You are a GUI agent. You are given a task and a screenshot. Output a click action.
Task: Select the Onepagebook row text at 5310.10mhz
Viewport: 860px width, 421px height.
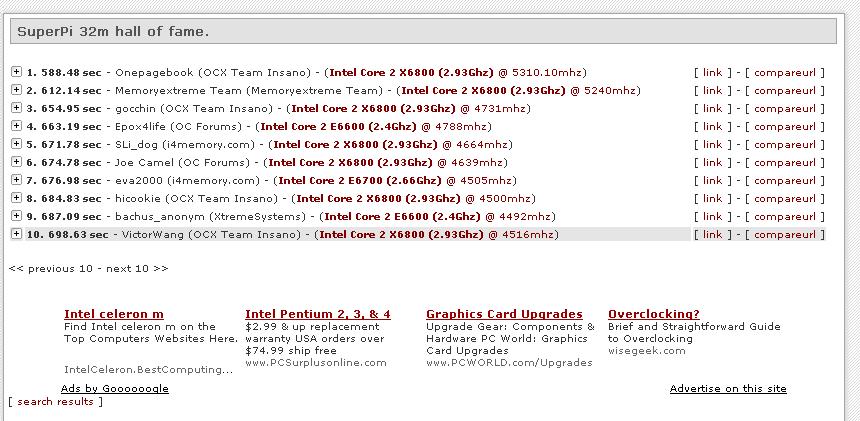(x=307, y=72)
